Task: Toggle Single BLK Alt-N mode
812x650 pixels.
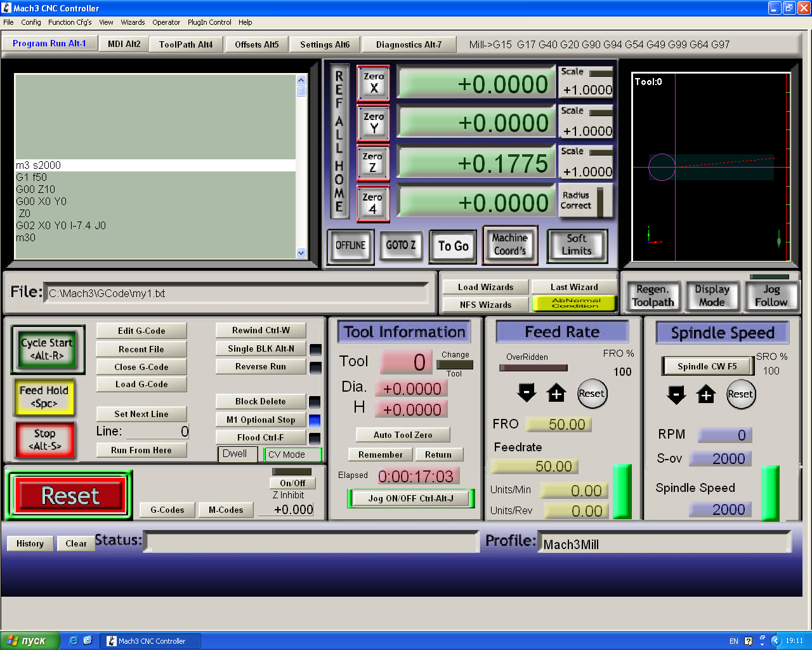Action: (261, 348)
